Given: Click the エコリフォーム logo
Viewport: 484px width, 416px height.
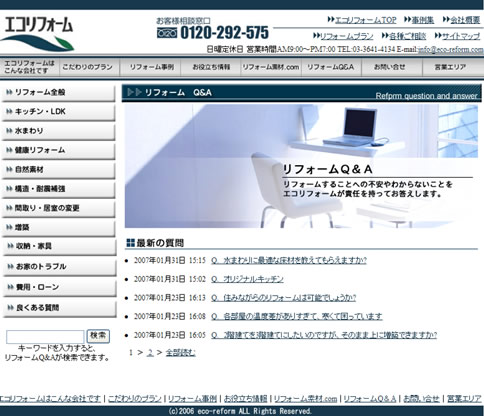Looking at the screenshot, I should pyautogui.click(x=37, y=34).
